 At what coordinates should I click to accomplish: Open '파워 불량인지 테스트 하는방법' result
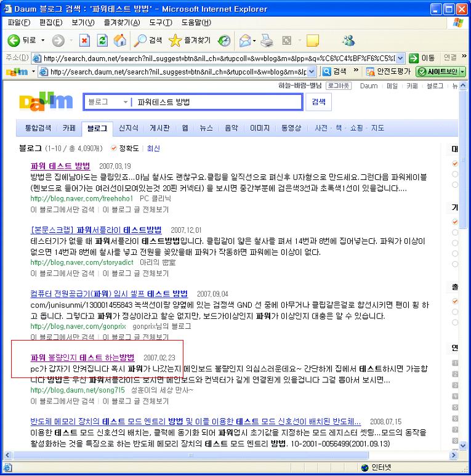click(83, 357)
